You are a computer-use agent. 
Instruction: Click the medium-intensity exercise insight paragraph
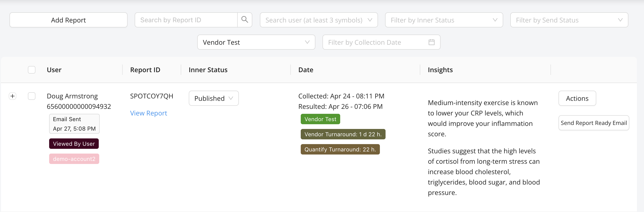point(483,118)
